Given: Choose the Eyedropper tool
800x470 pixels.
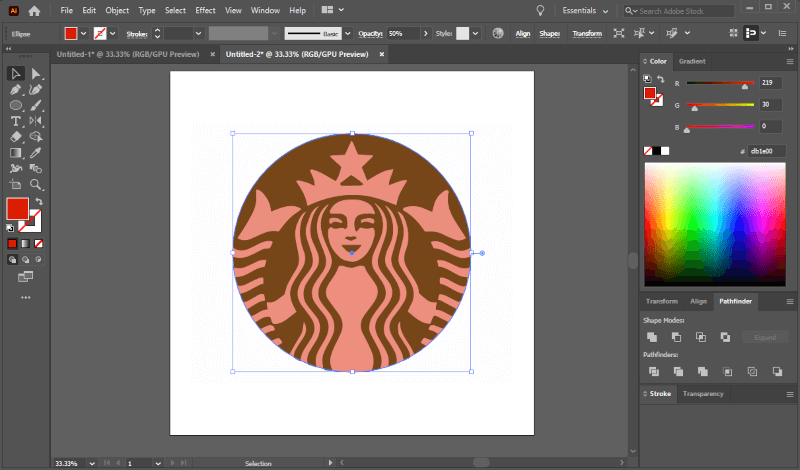Looking at the screenshot, I should pos(36,153).
